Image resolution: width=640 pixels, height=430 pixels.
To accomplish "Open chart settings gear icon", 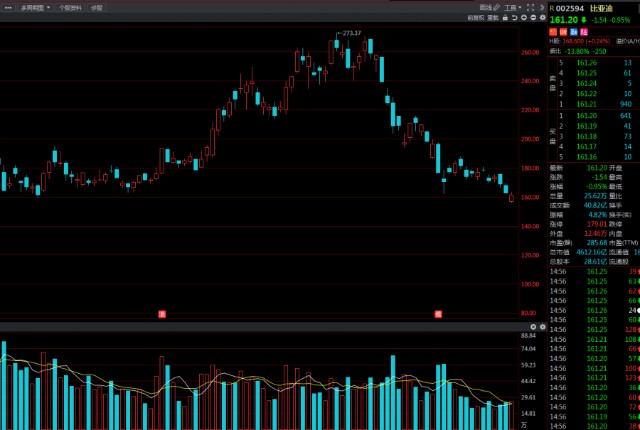I will [x=542, y=18].
